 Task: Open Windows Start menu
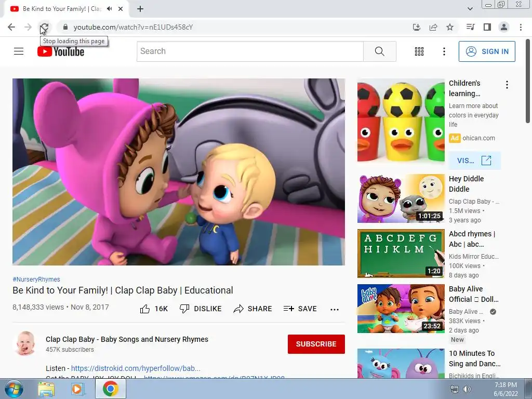coord(14,389)
